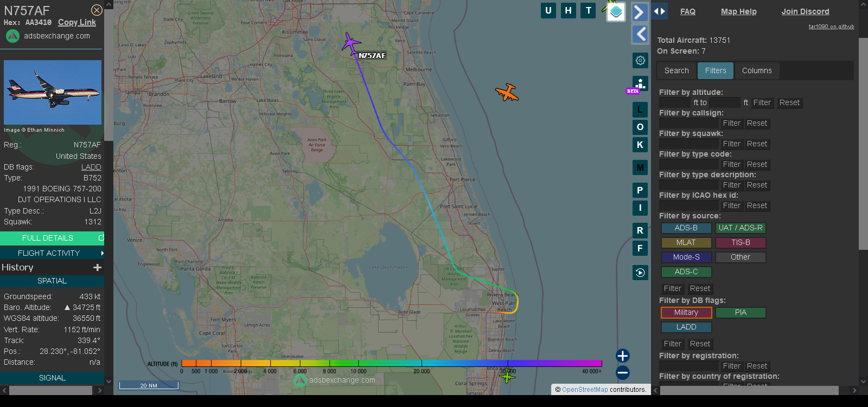The width and height of the screenshot is (868, 407).
Task: Toggle the MLAT source filter
Action: 686,243
